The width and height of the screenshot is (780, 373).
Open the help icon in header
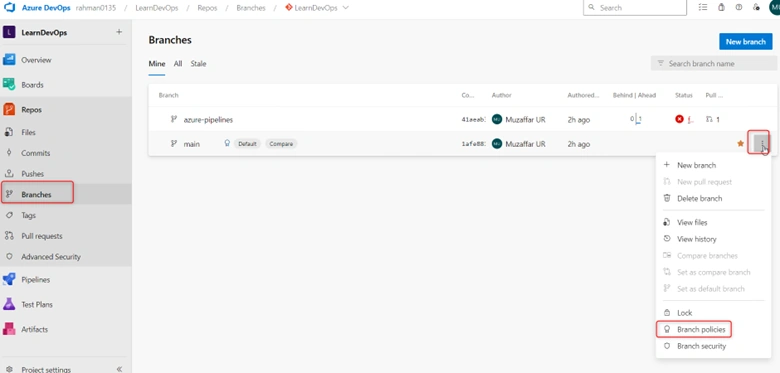[739, 7]
